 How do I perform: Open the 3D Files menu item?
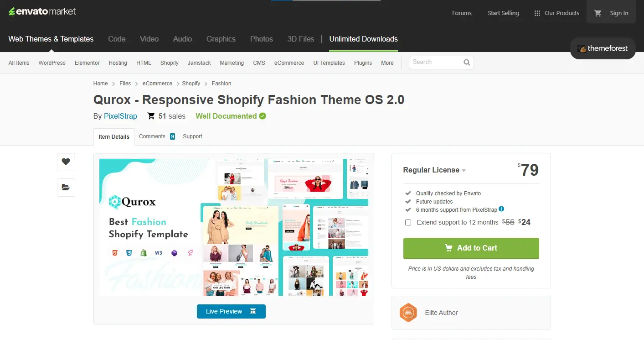point(301,39)
